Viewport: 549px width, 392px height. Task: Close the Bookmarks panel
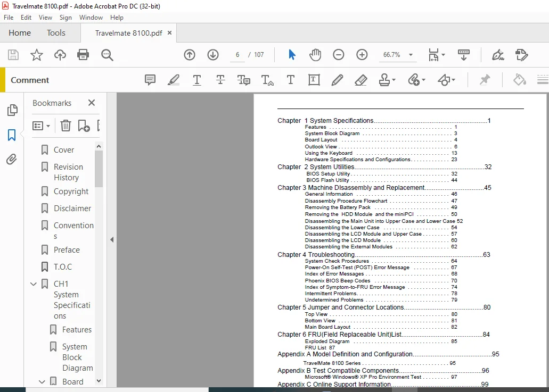[x=92, y=103]
